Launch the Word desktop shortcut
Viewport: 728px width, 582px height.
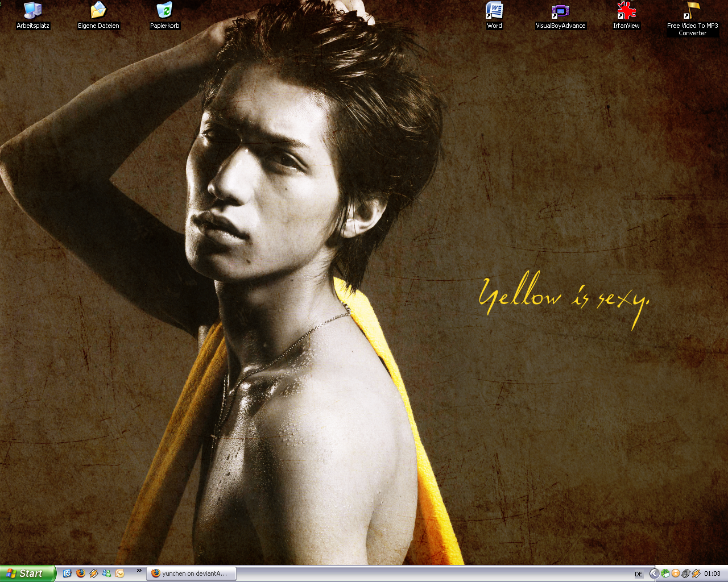tap(494, 16)
